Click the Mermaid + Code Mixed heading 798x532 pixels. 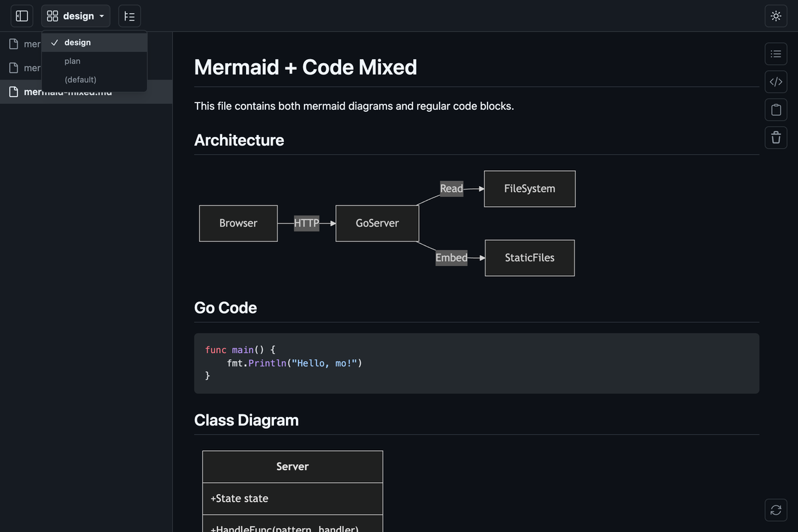click(306, 67)
